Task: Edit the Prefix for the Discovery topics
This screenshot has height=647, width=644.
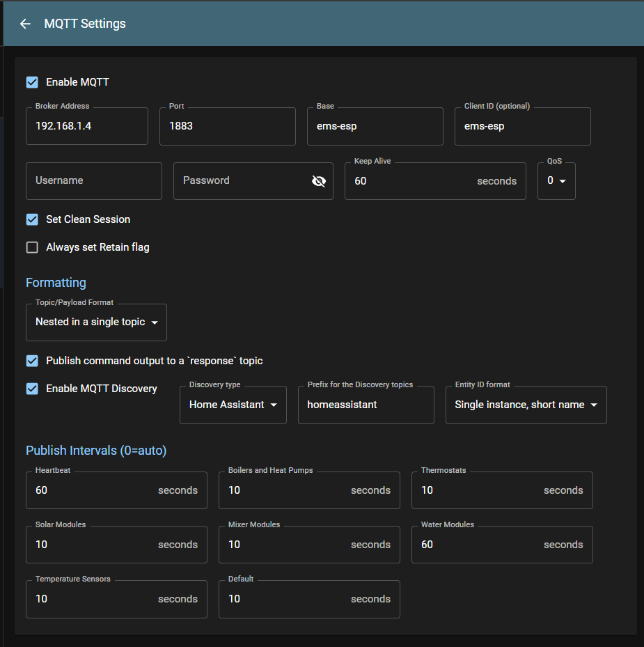Action: click(x=366, y=405)
